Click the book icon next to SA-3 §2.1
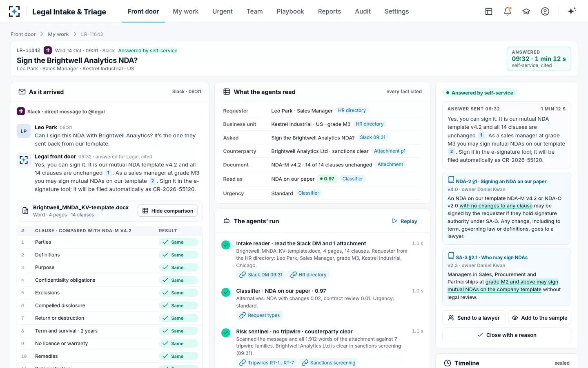This screenshot has width=588, height=368. coord(451,256)
